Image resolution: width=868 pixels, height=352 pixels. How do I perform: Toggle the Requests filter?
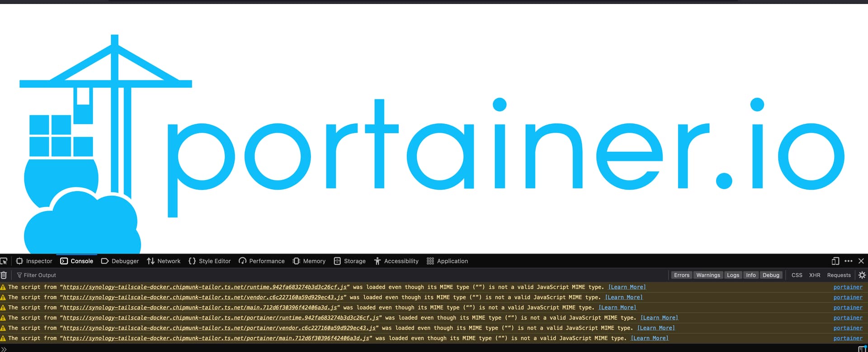[x=839, y=275]
